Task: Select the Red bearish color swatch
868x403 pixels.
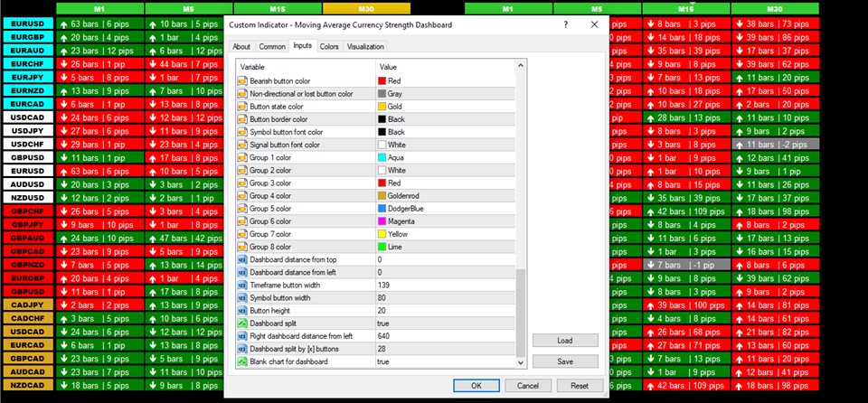Action: pyautogui.click(x=382, y=80)
